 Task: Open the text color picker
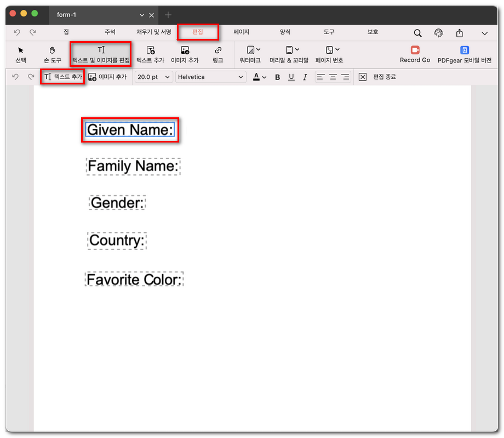(259, 77)
